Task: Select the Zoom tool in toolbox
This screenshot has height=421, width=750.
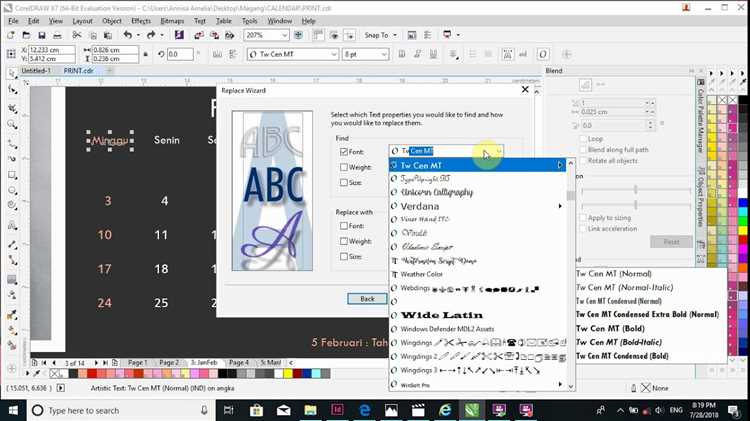Action: (12, 125)
